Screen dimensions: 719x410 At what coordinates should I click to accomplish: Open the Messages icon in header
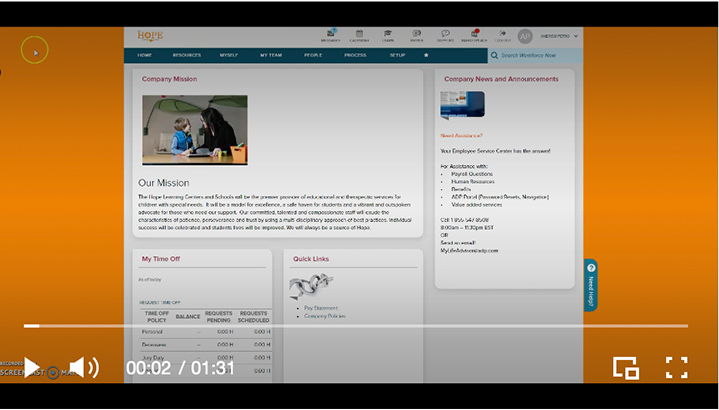click(330, 35)
